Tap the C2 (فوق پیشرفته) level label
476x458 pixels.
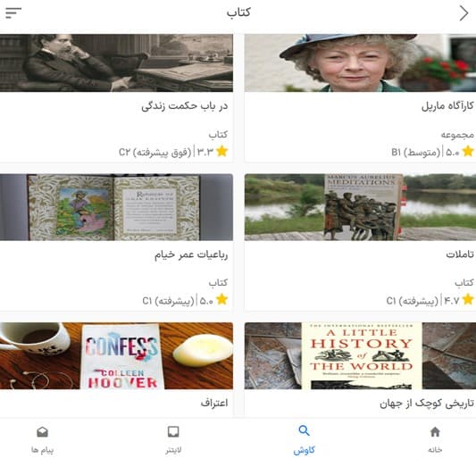click(155, 152)
